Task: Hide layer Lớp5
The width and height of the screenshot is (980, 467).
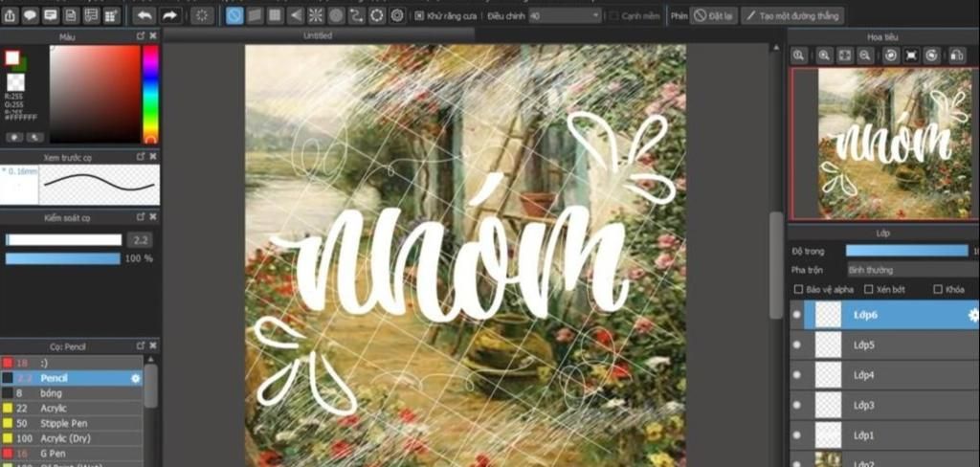Action: tap(796, 345)
